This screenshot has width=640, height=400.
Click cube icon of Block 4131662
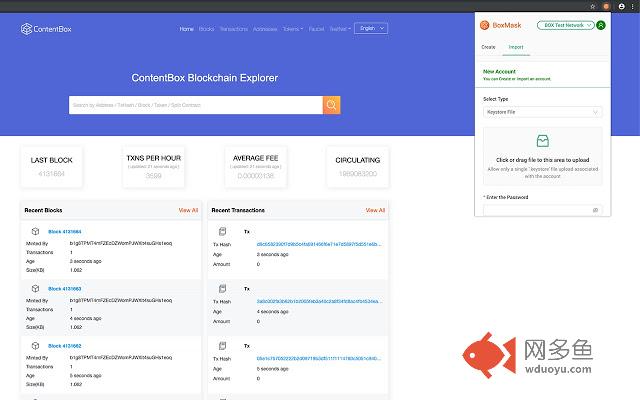[x=36, y=346]
